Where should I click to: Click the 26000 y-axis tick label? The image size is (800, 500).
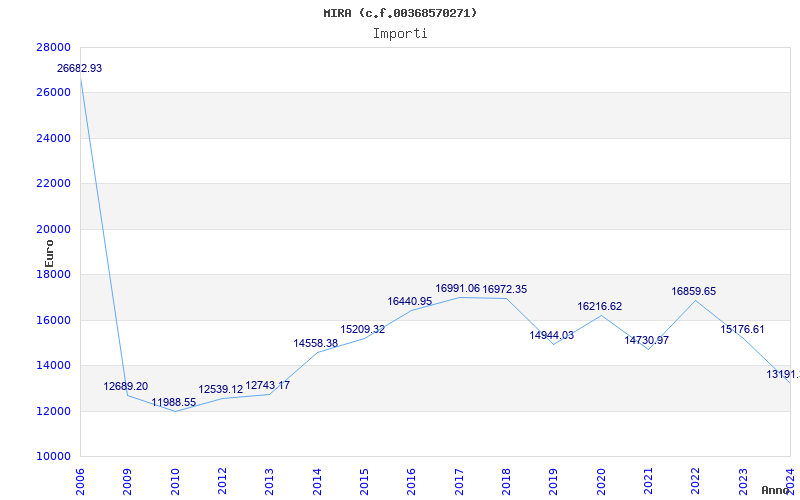pos(54,93)
